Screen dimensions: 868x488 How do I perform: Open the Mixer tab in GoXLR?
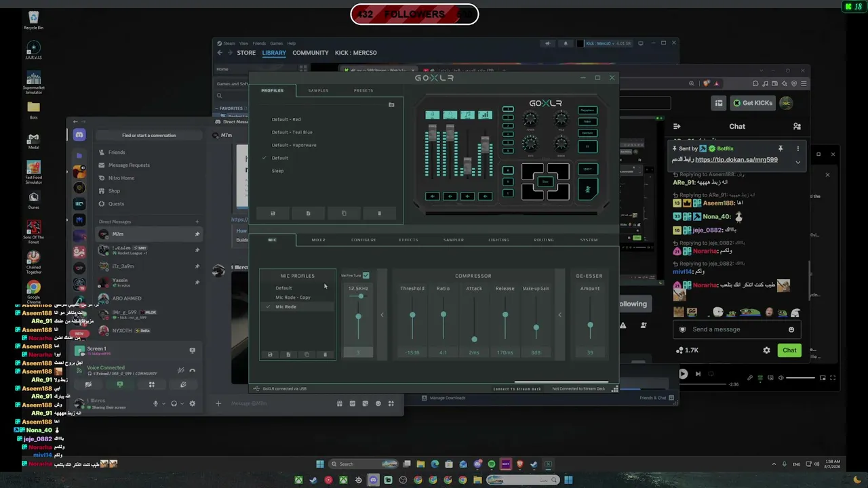click(318, 240)
